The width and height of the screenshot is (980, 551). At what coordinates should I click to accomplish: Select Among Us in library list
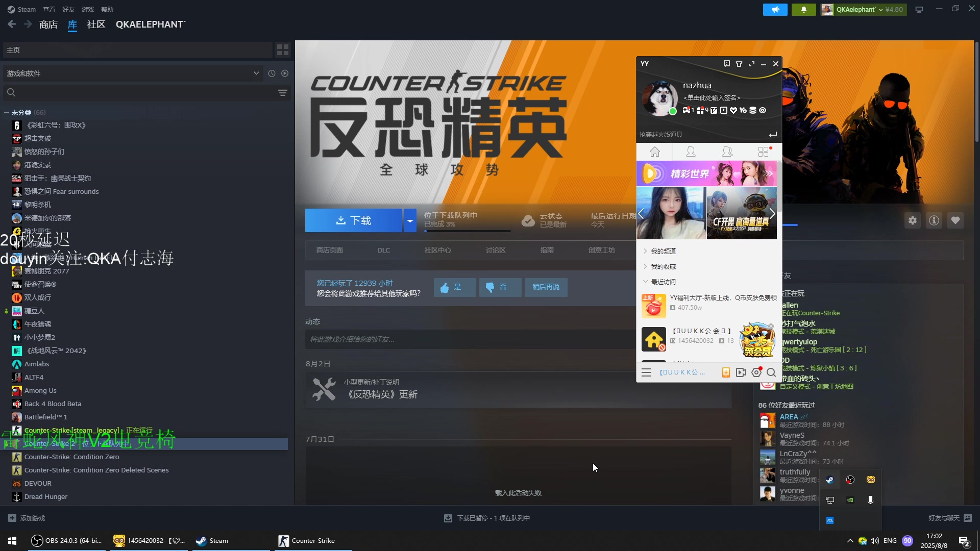(40, 390)
